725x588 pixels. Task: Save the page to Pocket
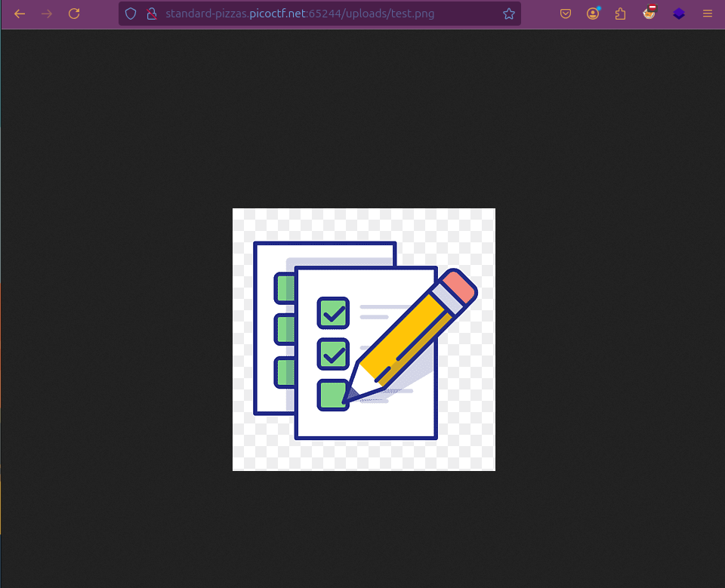(x=565, y=14)
